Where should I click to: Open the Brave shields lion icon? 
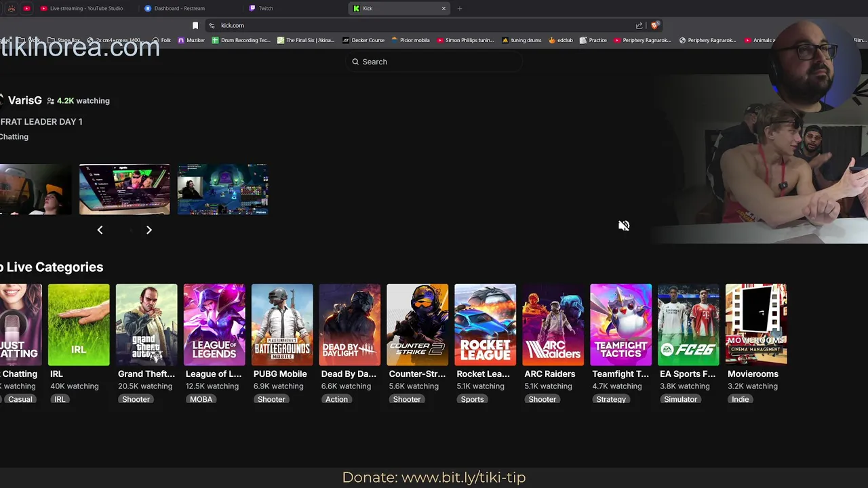[654, 25]
